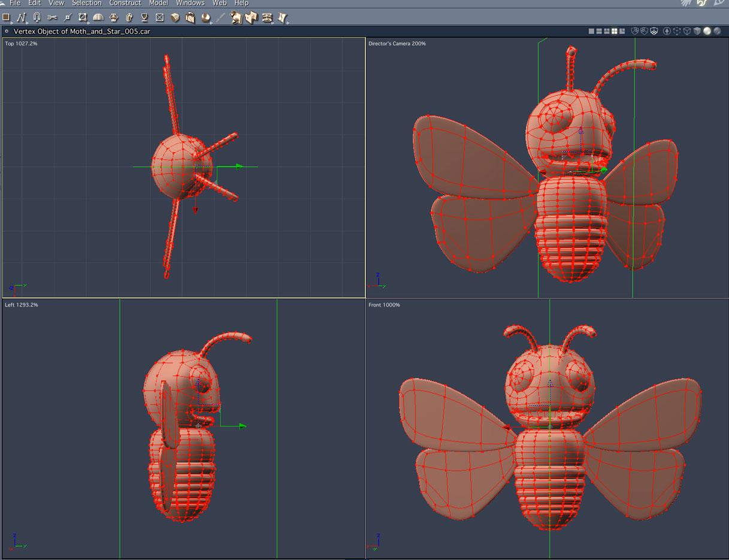Switch to single-view layout
Image resolution: width=729 pixels, height=560 pixels.
point(591,31)
